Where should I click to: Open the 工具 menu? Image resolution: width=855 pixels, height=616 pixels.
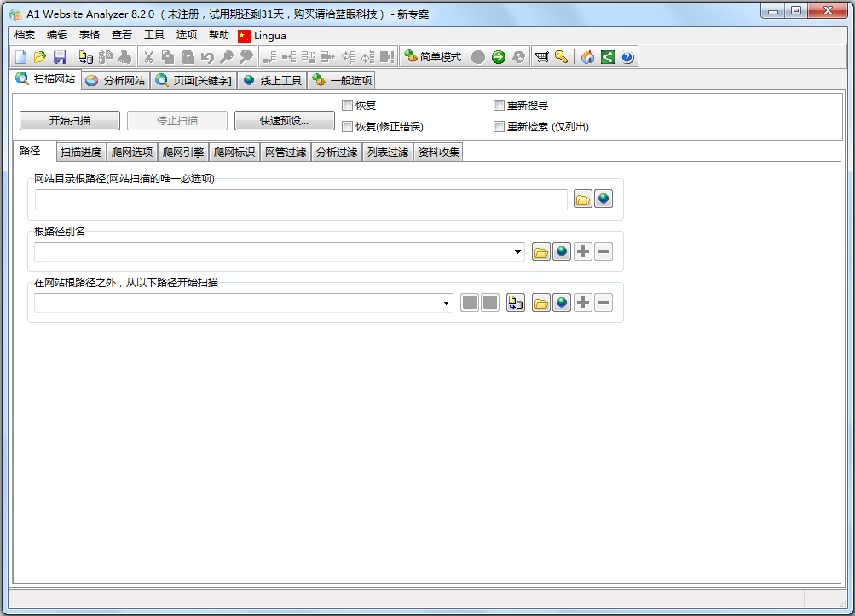(154, 35)
